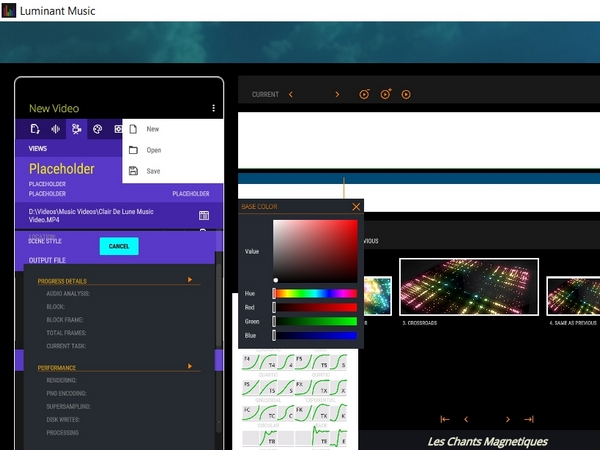Image resolution: width=600 pixels, height=450 pixels.
Task: Choose New from the dropdown menu
Action: (x=173, y=129)
